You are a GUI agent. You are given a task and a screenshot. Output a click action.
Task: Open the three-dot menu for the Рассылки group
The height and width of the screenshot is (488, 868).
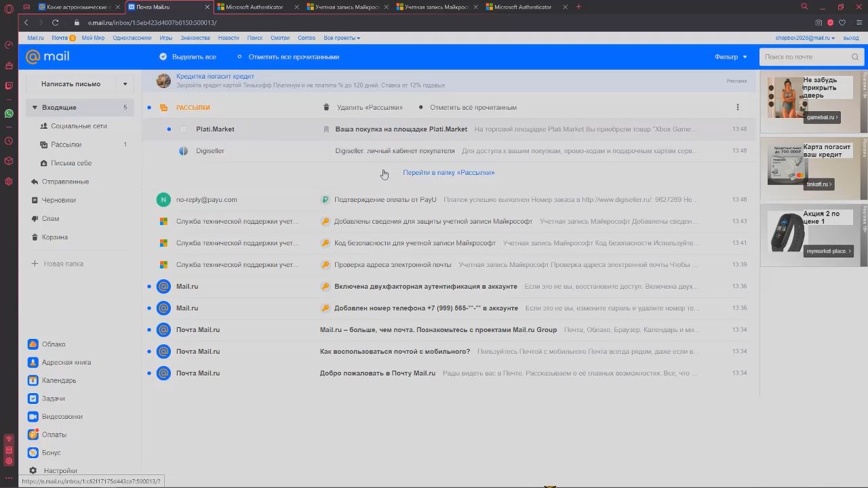738,107
